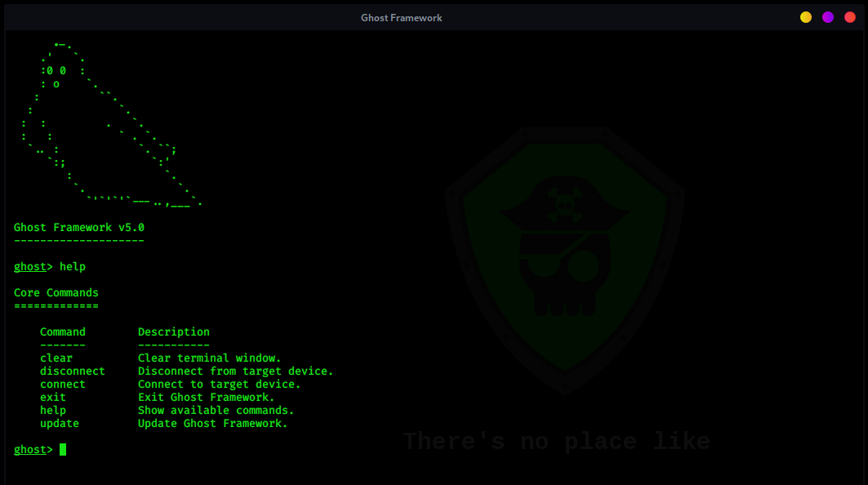Click the 'connect' command name
Viewport: 868px width, 485px height.
pos(63,385)
